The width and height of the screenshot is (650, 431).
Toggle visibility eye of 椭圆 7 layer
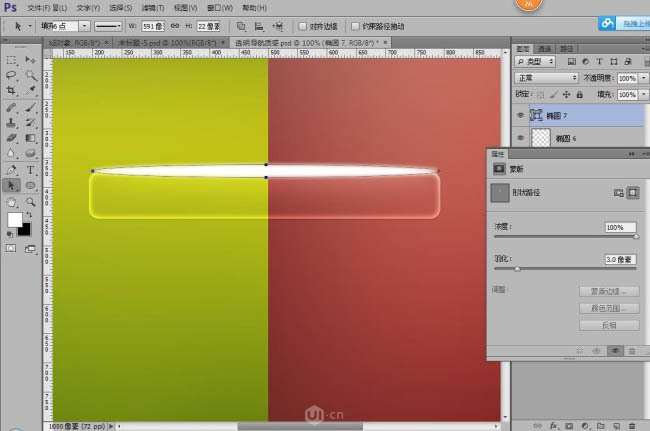[521, 116]
